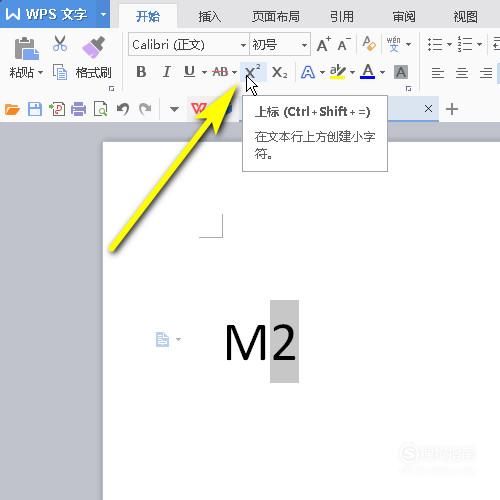Click the export to PDF icon
Screen dimensions: 500x500
57,109
